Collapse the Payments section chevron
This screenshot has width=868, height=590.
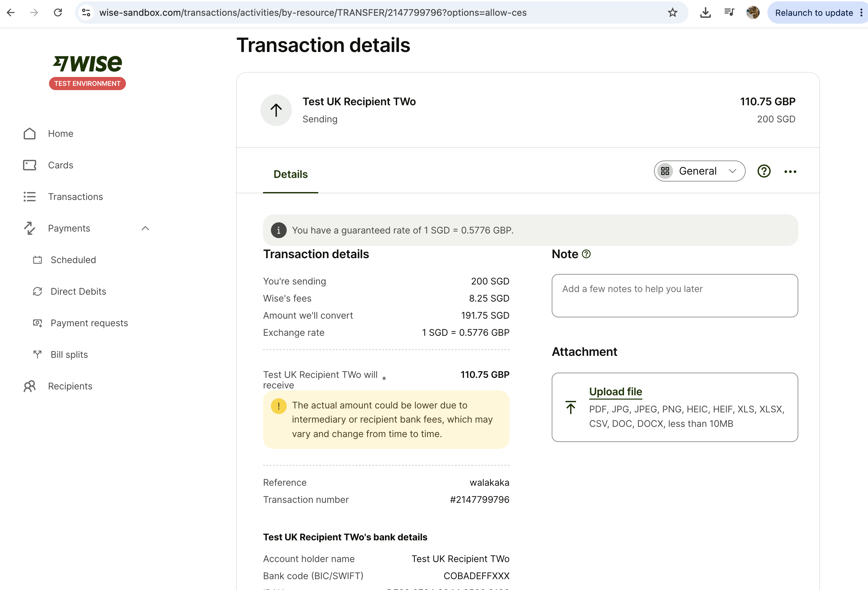[x=145, y=228]
